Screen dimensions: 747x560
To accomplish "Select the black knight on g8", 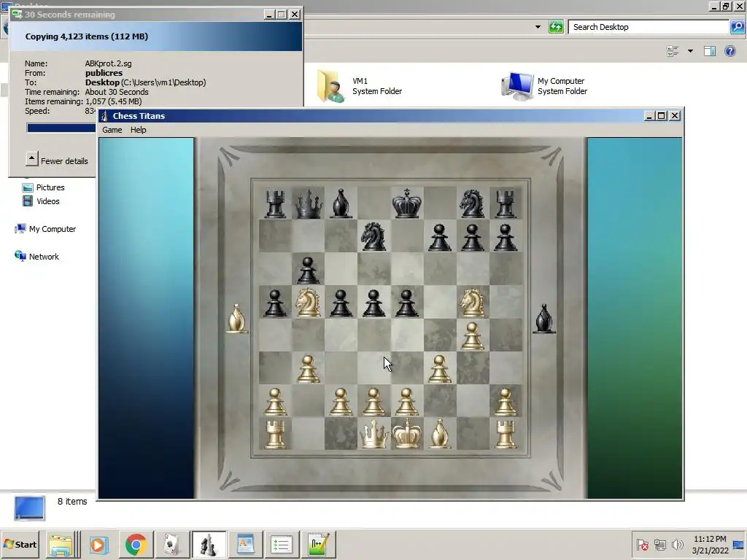I will click(472, 203).
